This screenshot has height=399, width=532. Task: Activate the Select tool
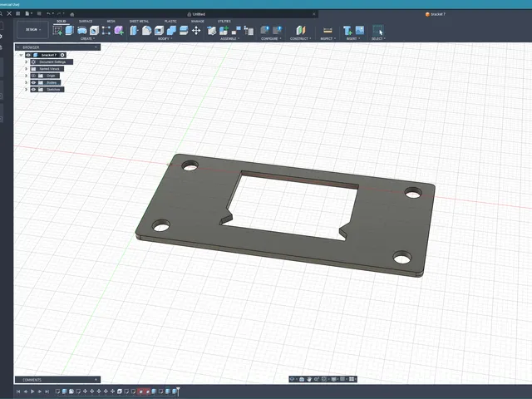point(378,30)
